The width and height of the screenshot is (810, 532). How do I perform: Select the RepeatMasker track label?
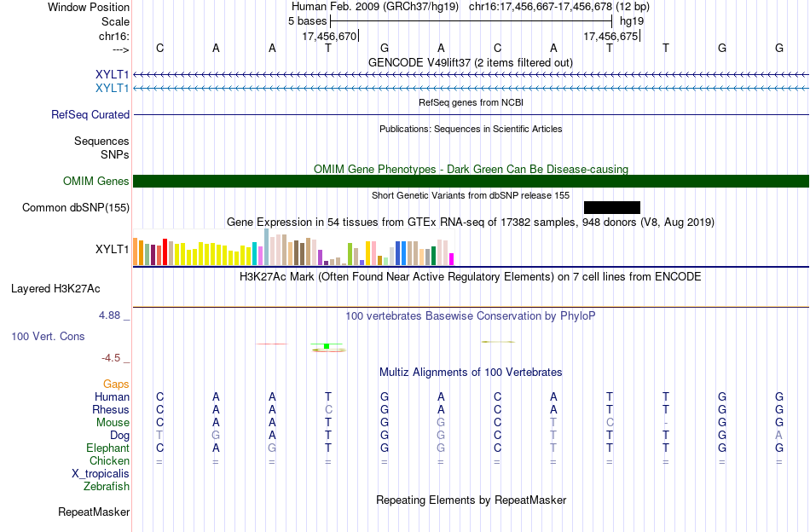[94, 512]
